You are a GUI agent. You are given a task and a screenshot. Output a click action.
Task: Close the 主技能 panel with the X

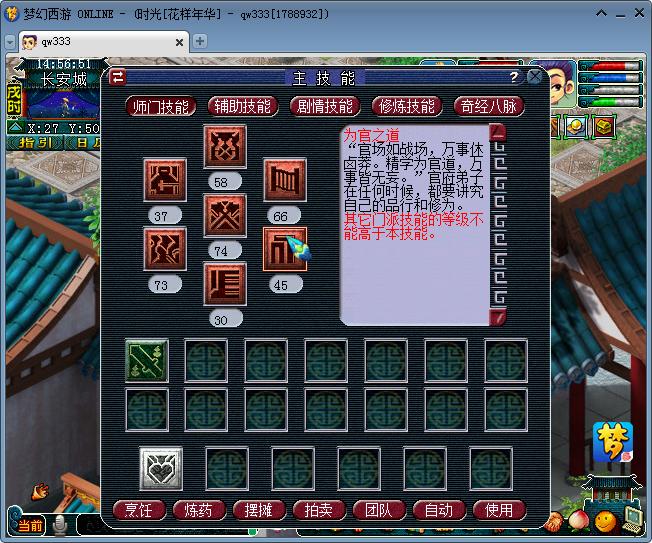(534, 77)
